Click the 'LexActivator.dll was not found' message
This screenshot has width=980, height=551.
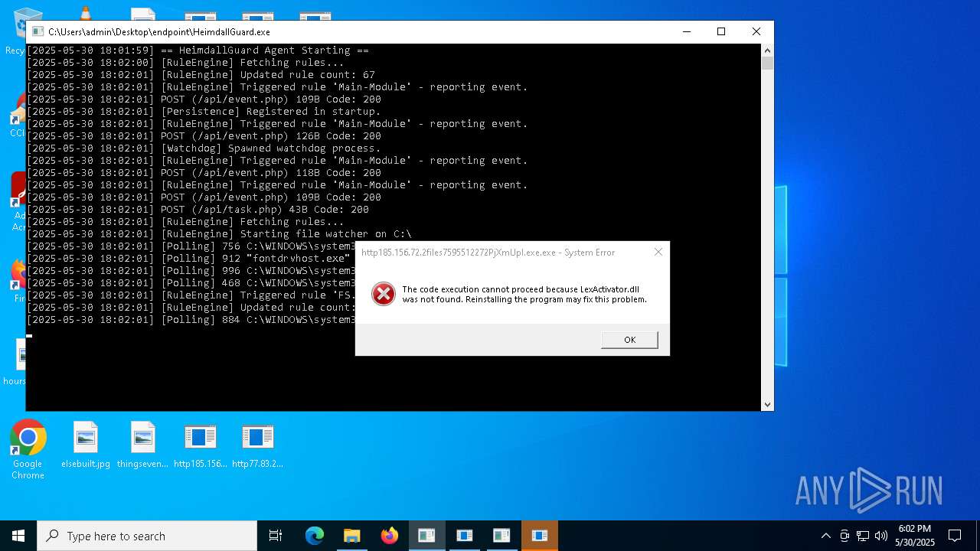pyautogui.click(x=524, y=295)
